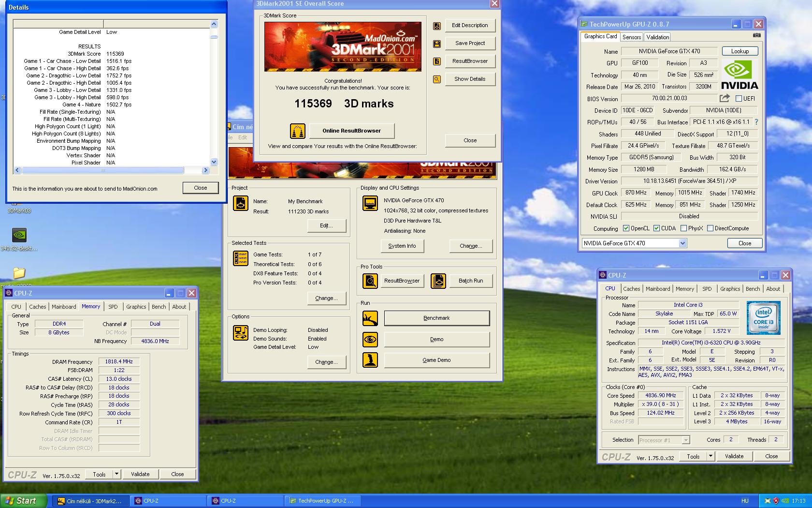Click the folder icon on the desktop
The width and height of the screenshot is (812, 508).
tap(19, 272)
